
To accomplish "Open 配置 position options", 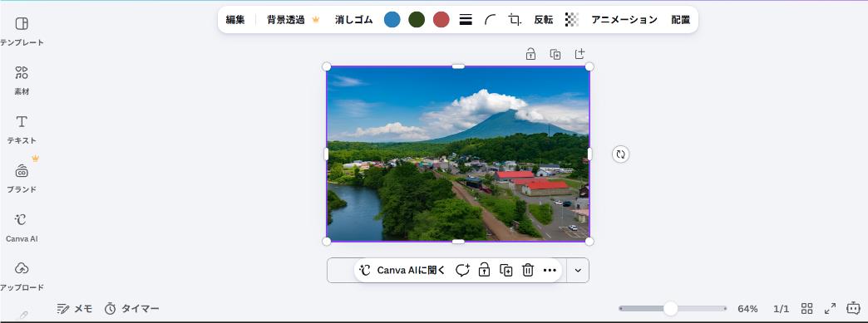I will pos(680,20).
